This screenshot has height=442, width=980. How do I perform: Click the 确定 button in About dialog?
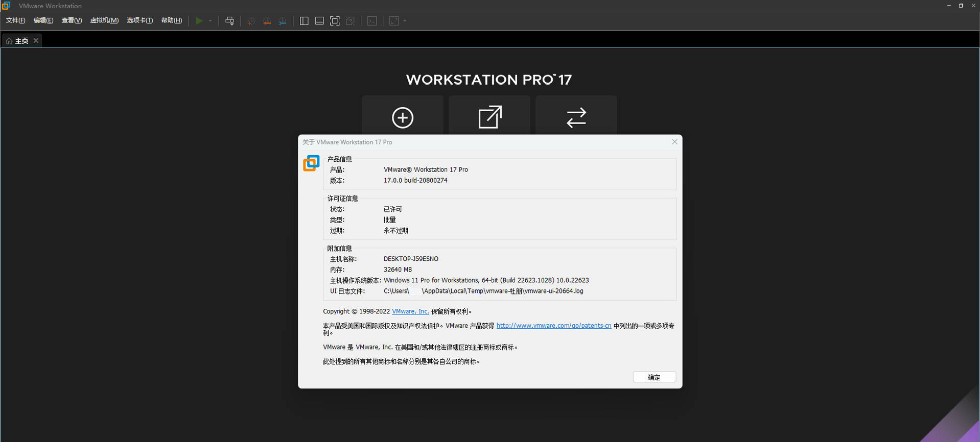(655, 377)
